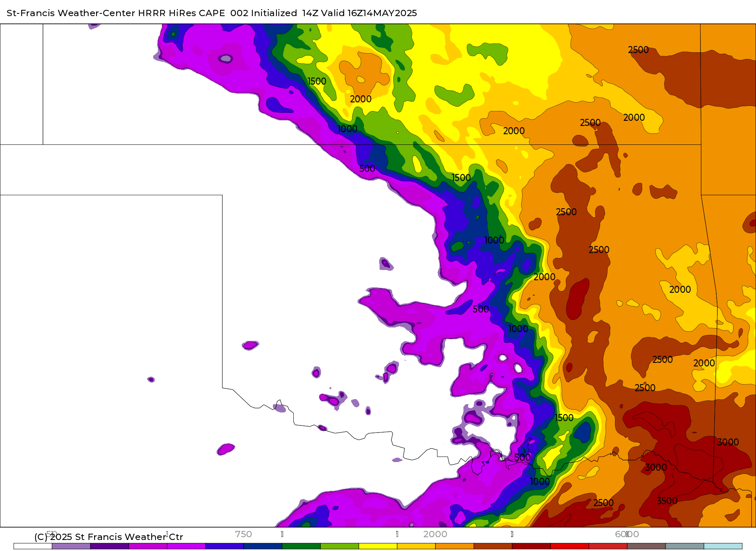The image size is (756, 551).
Task: Click the light lavender-purple color bar swatch
Action: pos(71,546)
